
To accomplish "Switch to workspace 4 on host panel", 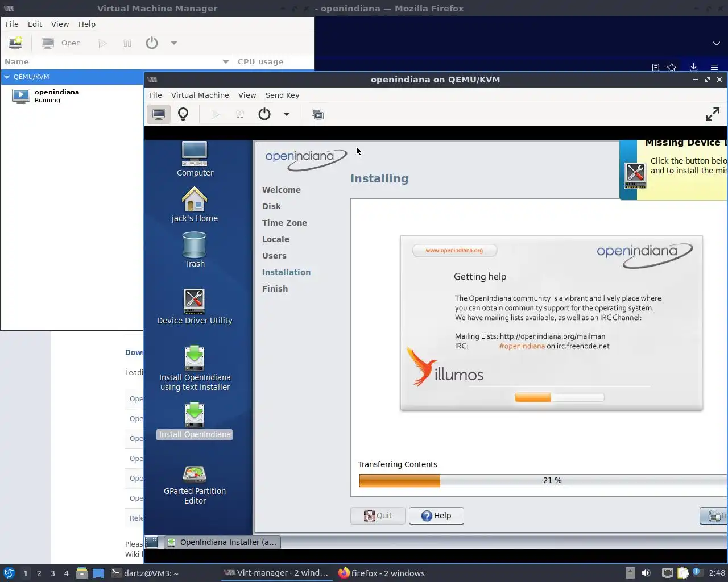I will click(x=66, y=573).
